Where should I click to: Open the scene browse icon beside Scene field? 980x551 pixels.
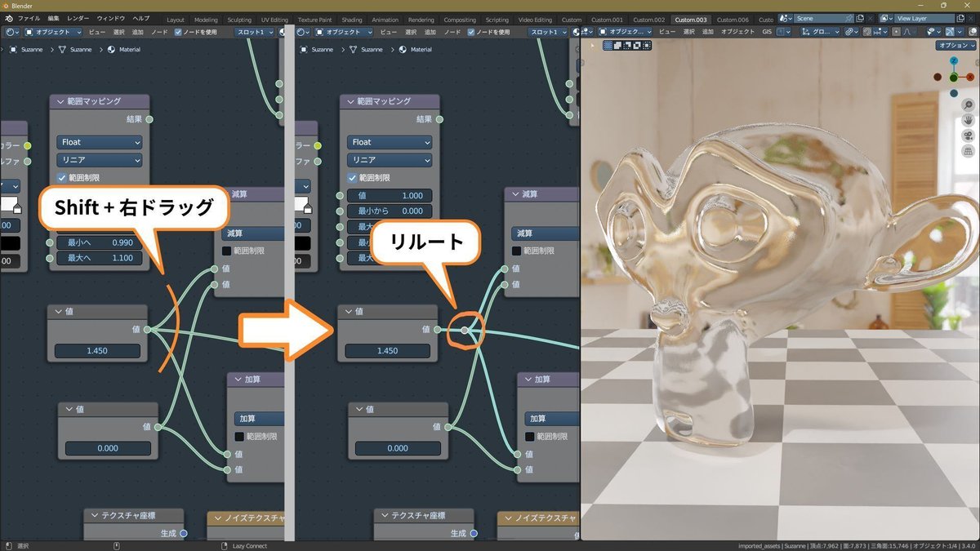click(x=784, y=18)
